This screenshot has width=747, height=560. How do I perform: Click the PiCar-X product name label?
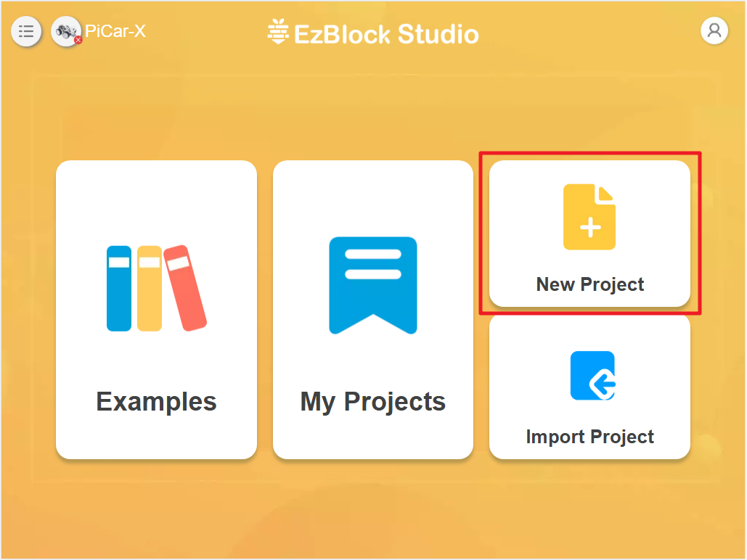click(115, 31)
